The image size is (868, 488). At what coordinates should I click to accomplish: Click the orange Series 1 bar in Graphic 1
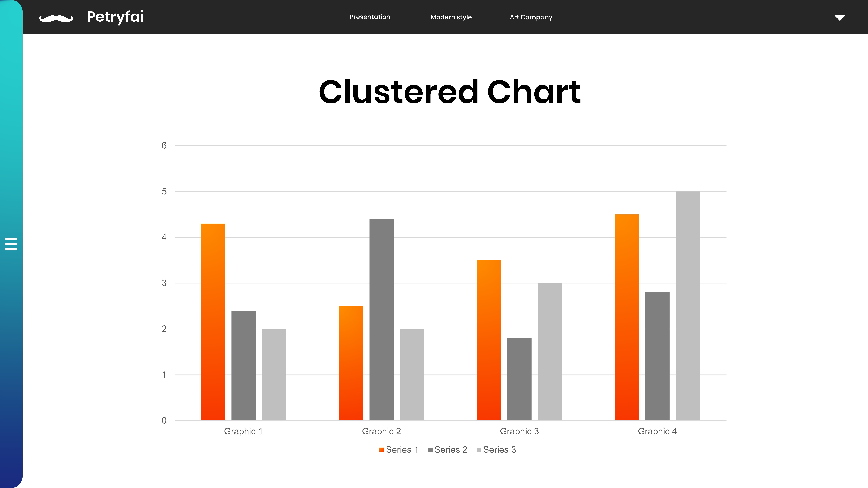213,322
